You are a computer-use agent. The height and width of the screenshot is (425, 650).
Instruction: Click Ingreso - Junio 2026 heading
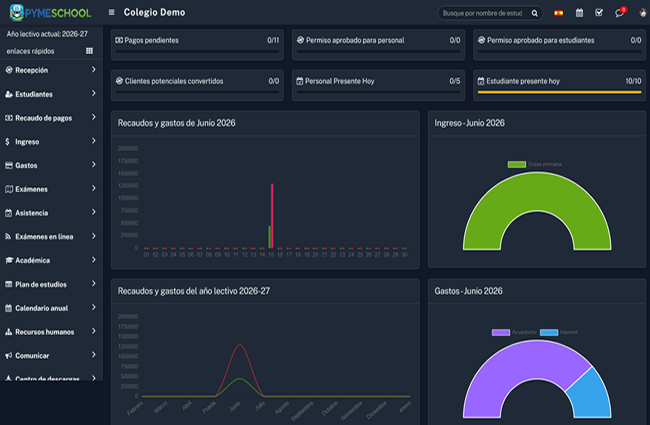click(470, 123)
